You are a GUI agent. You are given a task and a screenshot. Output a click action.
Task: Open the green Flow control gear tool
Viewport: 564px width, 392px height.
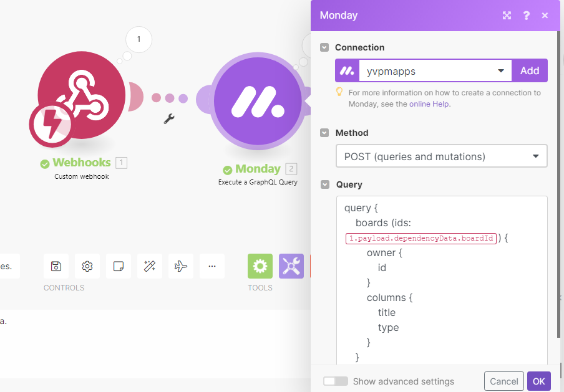[x=260, y=266]
